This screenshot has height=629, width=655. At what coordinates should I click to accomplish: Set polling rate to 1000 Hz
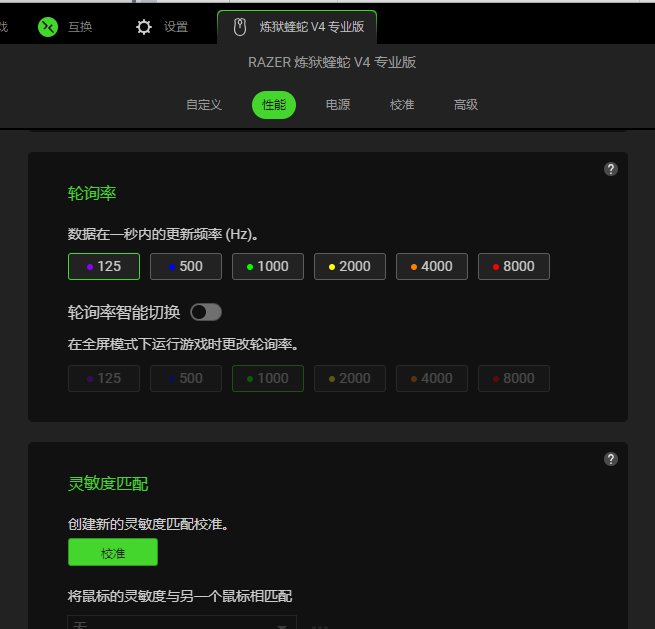point(268,266)
